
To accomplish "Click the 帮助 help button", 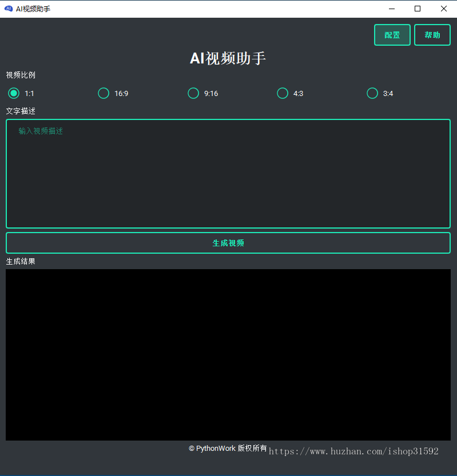I will (x=432, y=35).
